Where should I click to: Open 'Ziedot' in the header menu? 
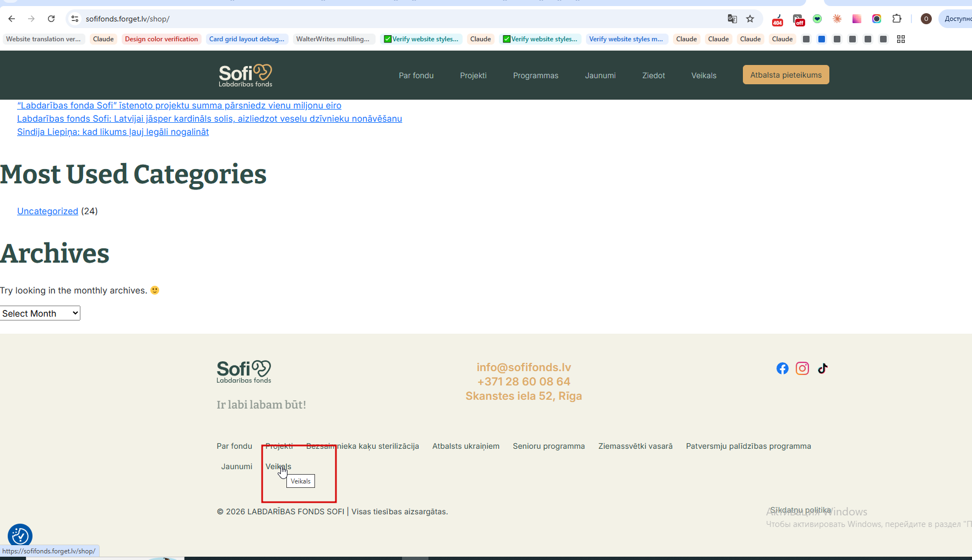pyautogui.click(x=654, y=75)
